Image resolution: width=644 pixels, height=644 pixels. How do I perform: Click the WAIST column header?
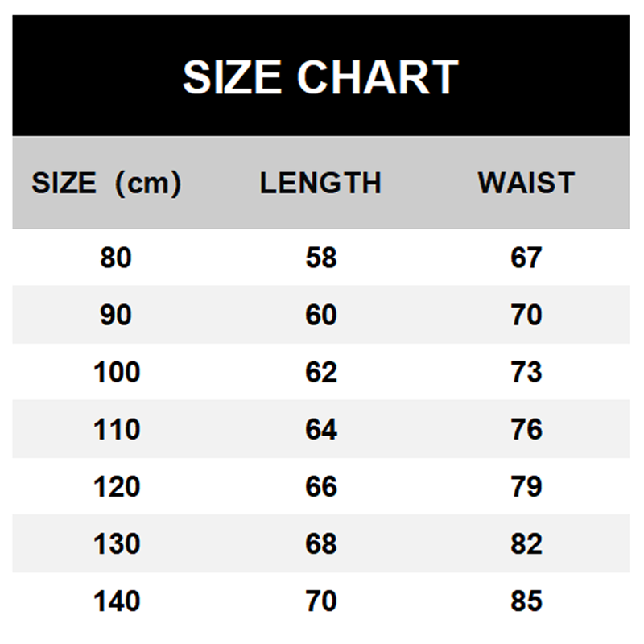[x=526, y=184]
